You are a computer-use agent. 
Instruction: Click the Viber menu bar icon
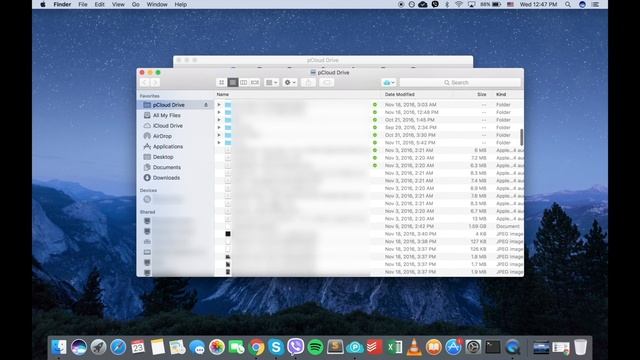pyautogui.click(x=435, y=4)
